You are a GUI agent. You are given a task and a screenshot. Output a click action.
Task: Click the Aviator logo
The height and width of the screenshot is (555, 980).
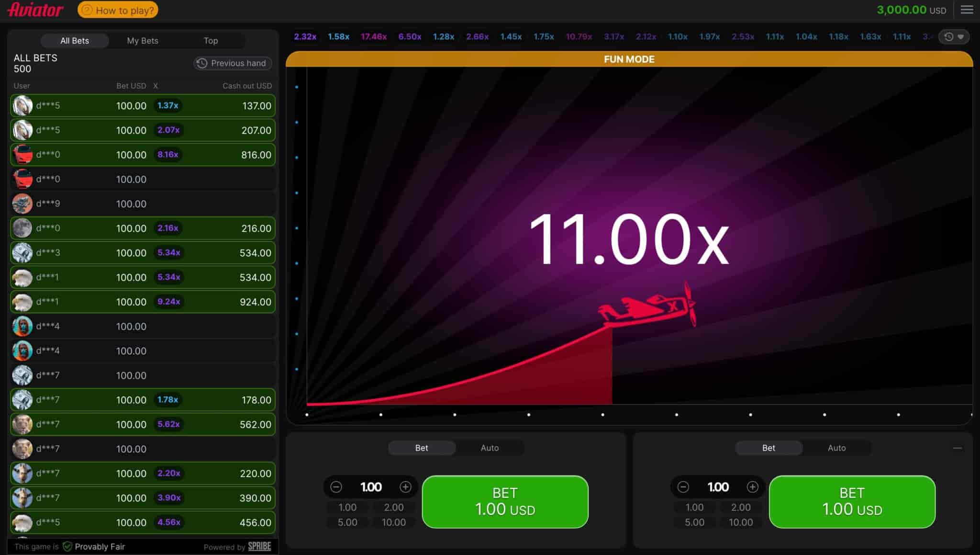(x=35, y=10)
